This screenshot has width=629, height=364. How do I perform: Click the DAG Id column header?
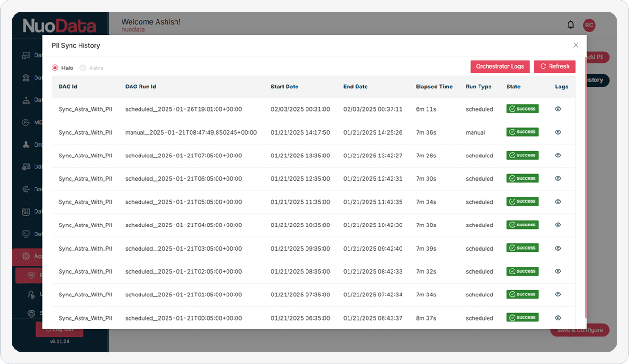68,87
